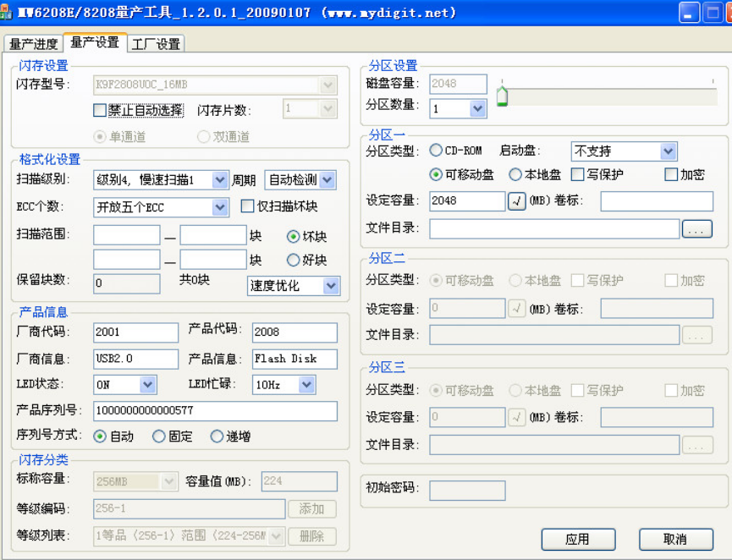Switch to the 量产进度 tab
This screenshot has height=560, width=732.
pos(34,44)
